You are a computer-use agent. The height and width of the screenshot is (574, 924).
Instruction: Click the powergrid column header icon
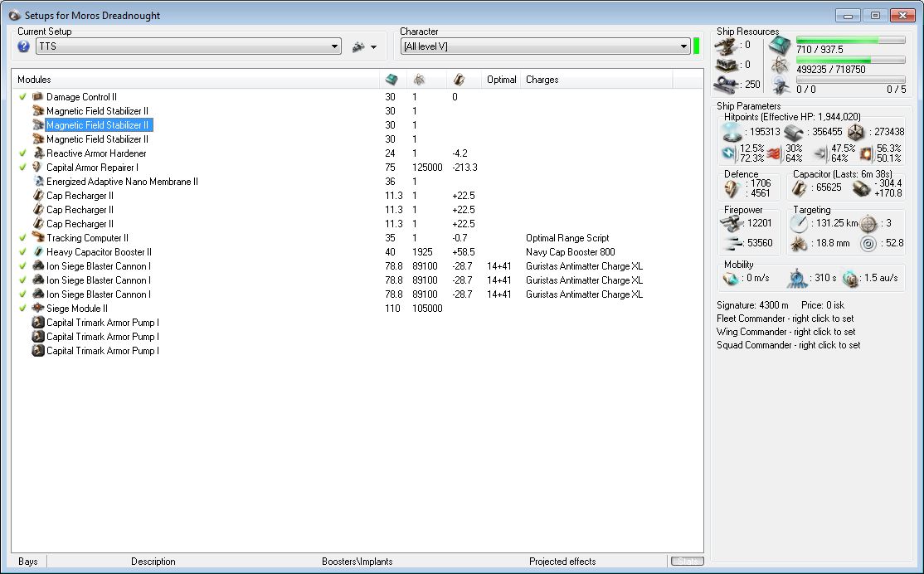(419, 80)
